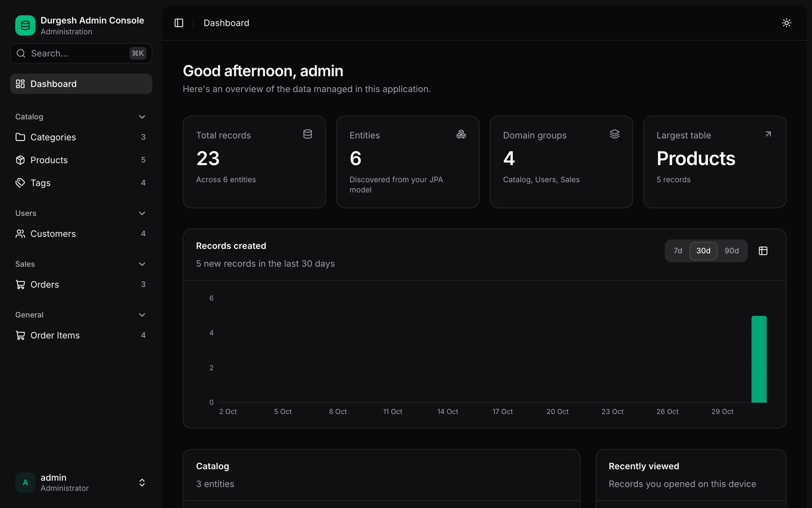Click the Records created heading
The width and height of the screenshot is (812, 508).
(231, 246)
